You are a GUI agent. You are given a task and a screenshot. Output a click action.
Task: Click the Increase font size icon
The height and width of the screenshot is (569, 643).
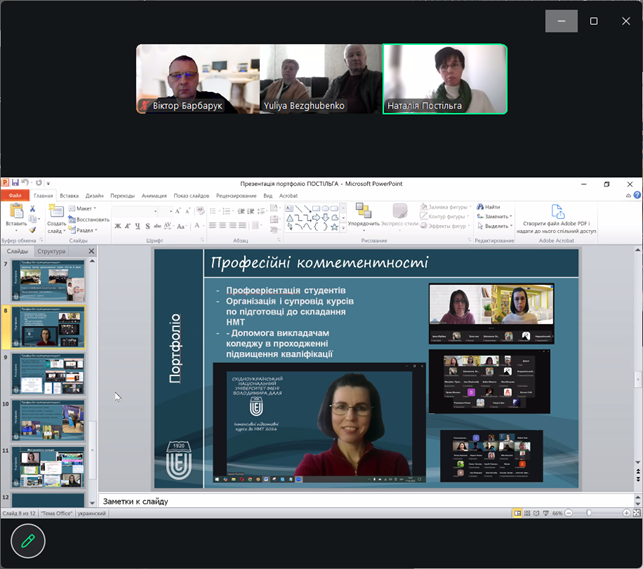pos(178,211)
